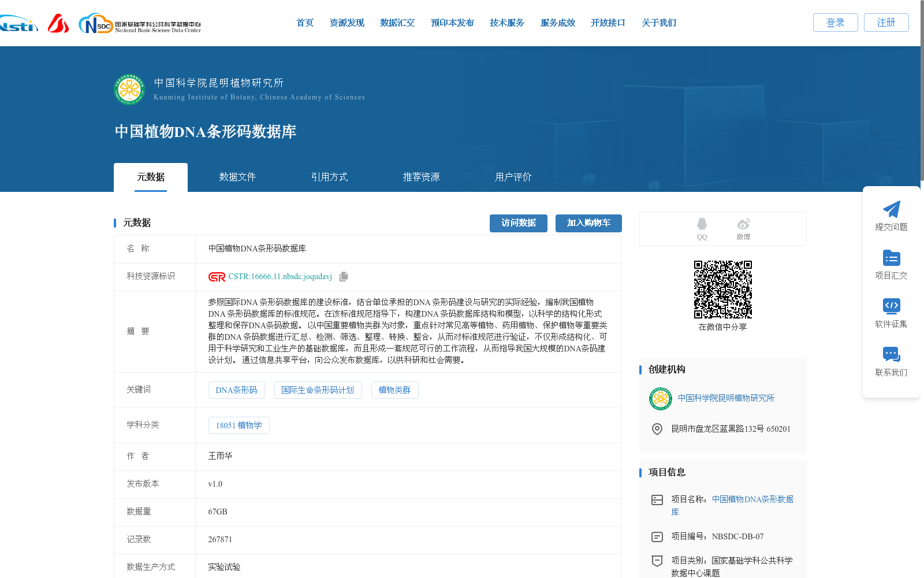This screenshot has width=924, height=578.
Task: Open 数据汇交 menu item
Action: coord(397,23)
